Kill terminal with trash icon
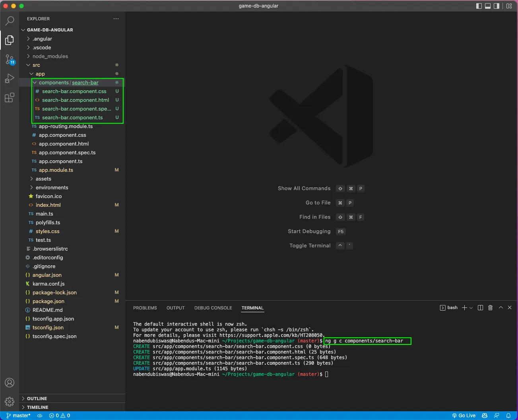The width and height of the screenshot is (518, 420). [490, 308]
